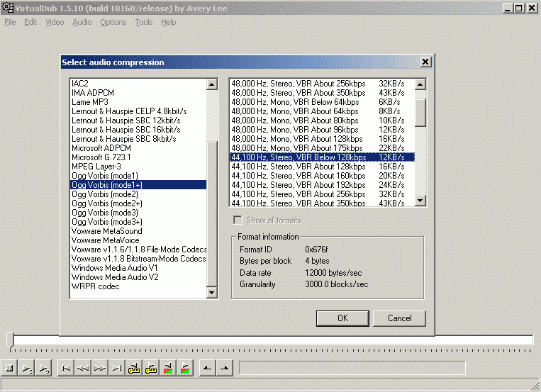The height and width of the screenshot is (392, 541).
Task: Go to the previous keyframe
Action: (x=134, y=368)
